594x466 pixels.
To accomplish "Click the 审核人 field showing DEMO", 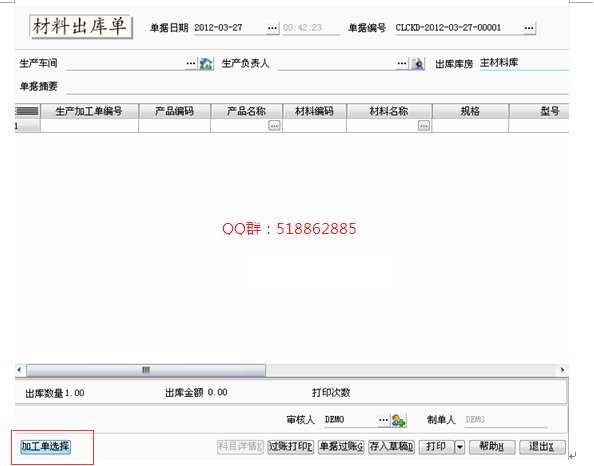I will click(x=351, y=420).
